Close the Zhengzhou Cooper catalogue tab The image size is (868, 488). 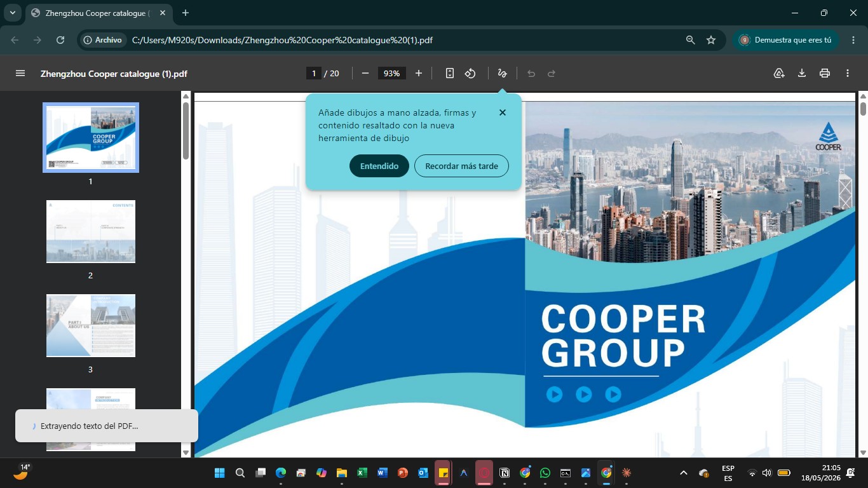tap(161, 13)
